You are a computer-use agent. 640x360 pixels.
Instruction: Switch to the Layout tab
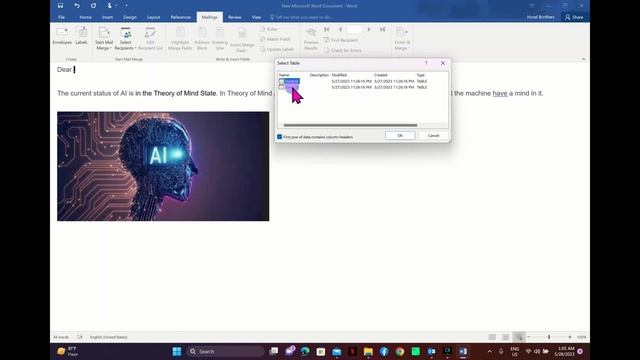(153, 17)
